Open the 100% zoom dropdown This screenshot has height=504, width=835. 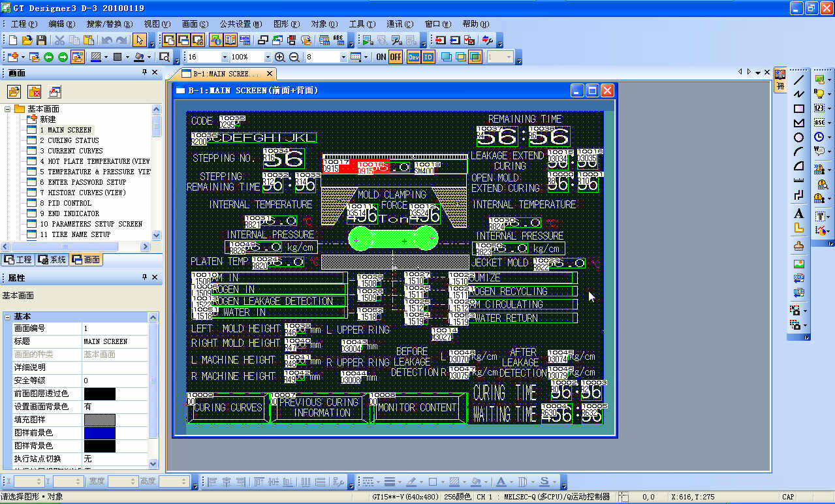click(x=268, y=57)
